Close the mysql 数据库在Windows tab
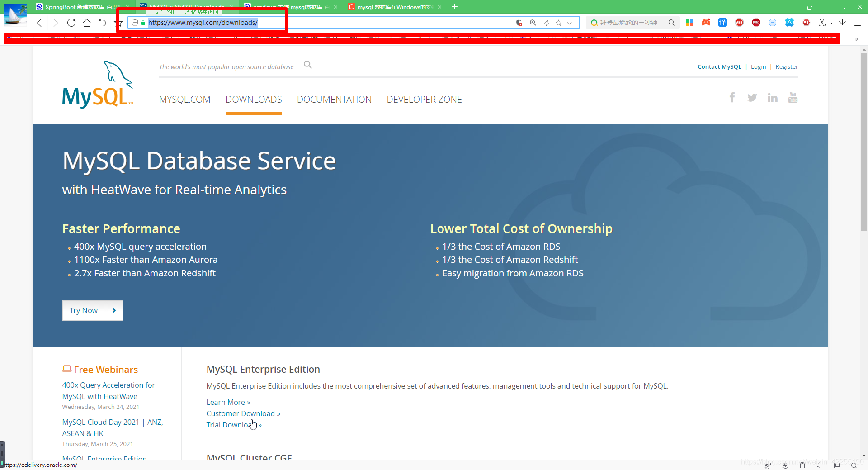868x470 pixels. [x=439, y=7]
